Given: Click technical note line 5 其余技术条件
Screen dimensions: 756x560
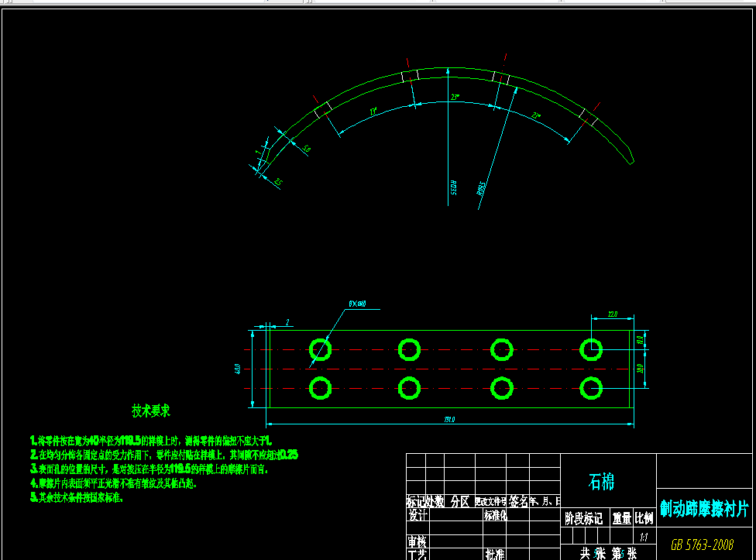Looking at the screenshot, I should (x=77, y=497).
